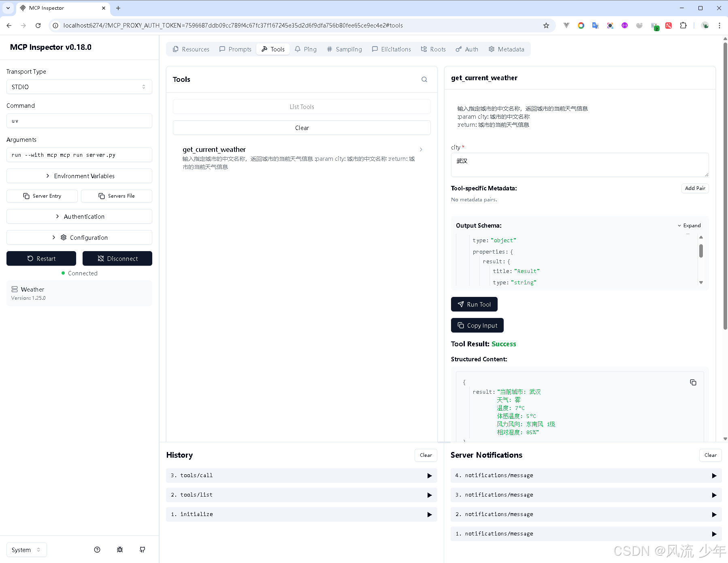Clear the tools list
The height and width of the screenshot is (563, 728).
pyautogui.click(x=302, y=128)
